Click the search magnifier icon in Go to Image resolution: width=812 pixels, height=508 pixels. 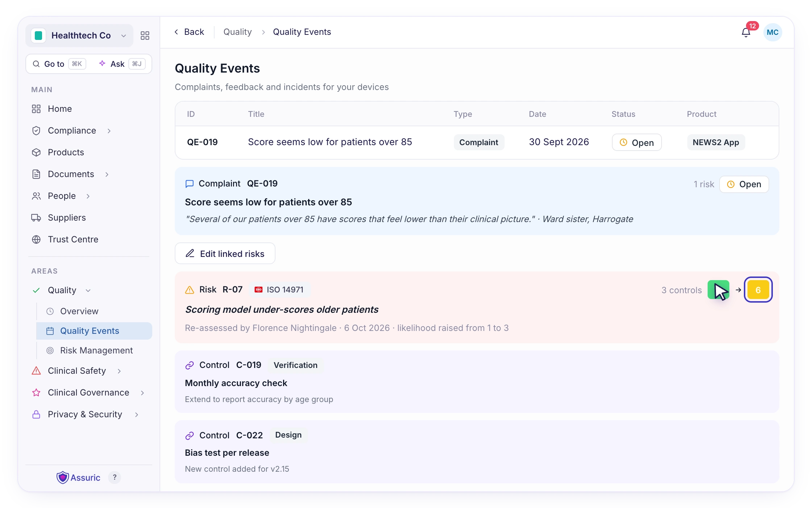(x=36, y=64)
